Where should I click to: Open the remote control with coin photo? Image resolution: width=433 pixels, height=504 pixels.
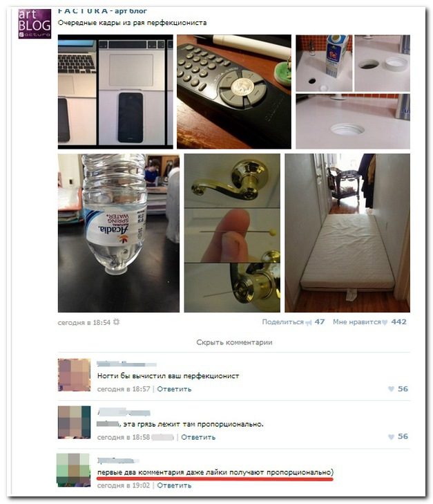click(x=234, y=92)
